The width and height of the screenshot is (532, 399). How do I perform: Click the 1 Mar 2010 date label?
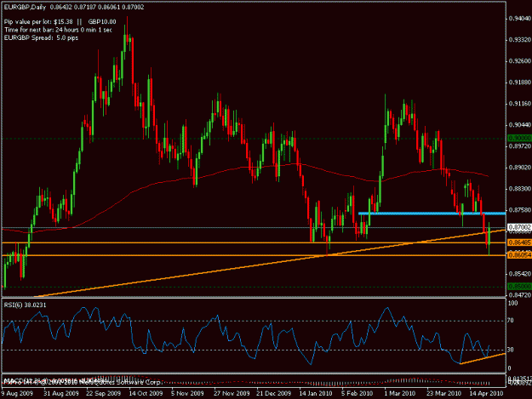400,394
